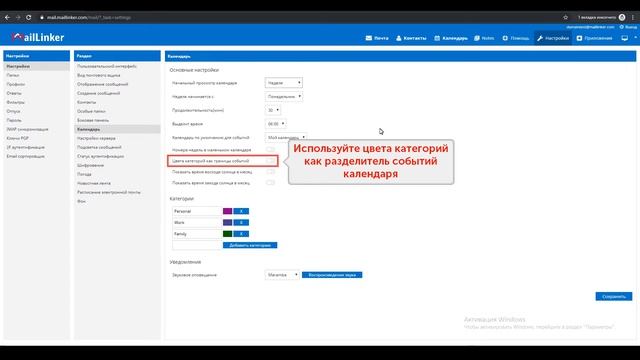This screenshot has height=360, width=640.
Task: Click the browser address bar URL
Action: (89, 18)
